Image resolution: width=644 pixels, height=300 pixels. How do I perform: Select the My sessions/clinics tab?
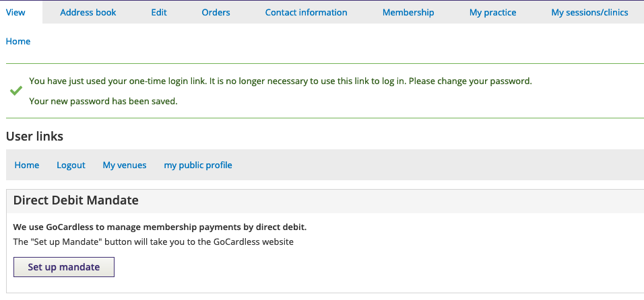(589, 12)
